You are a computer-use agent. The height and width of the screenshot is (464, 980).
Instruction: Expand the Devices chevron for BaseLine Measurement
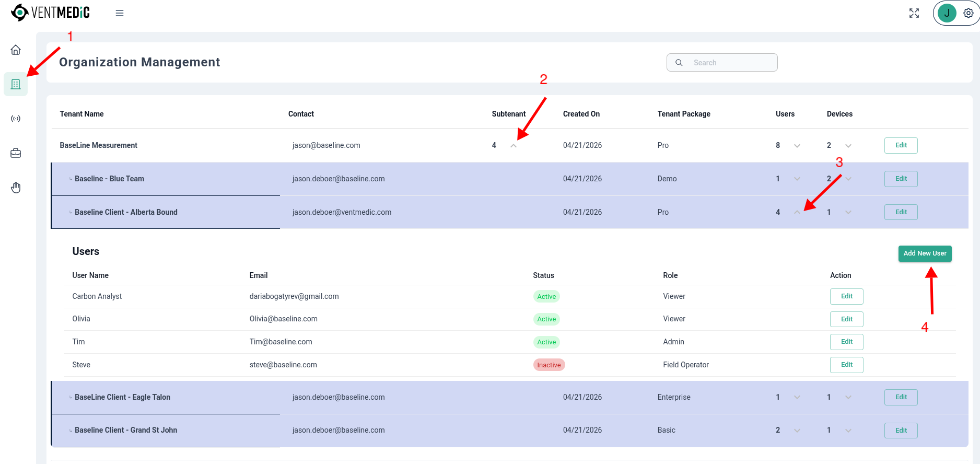848,146
